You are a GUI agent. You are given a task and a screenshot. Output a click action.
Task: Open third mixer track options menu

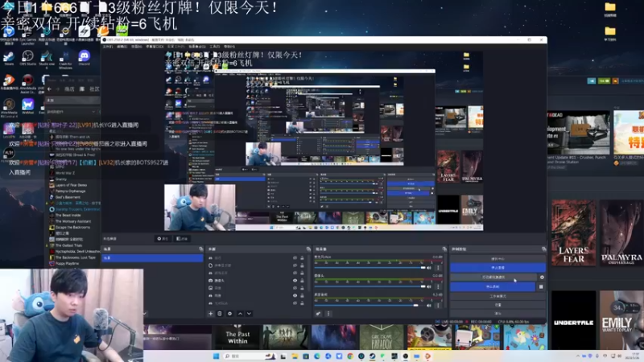[438, 306]
